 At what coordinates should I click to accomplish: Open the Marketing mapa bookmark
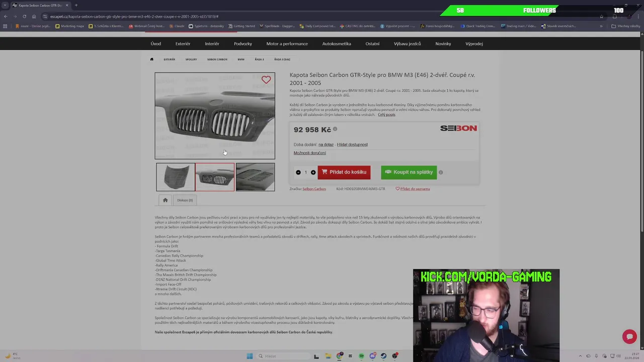[x=69, y=26]
